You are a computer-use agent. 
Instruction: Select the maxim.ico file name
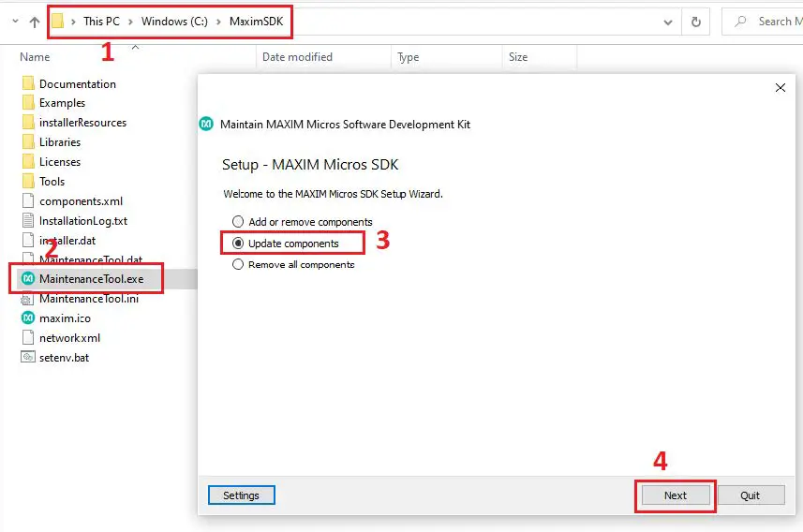pyautogui.click(x=65, y=318)
